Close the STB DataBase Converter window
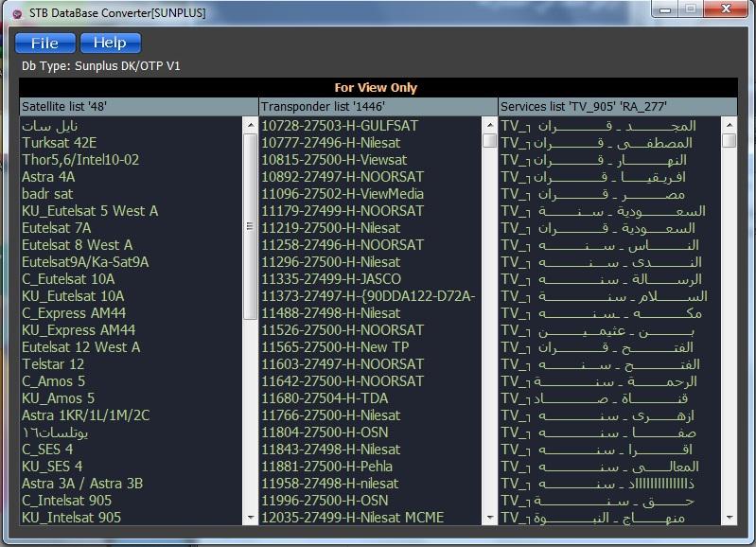Viewport: 756px width, 547px height. tap(726, 9)
